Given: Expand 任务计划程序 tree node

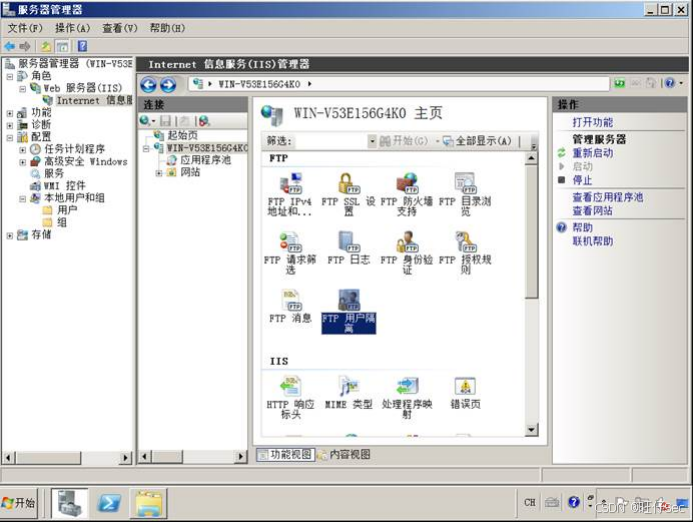Looking at the screenshot, I should click(22, 150).
